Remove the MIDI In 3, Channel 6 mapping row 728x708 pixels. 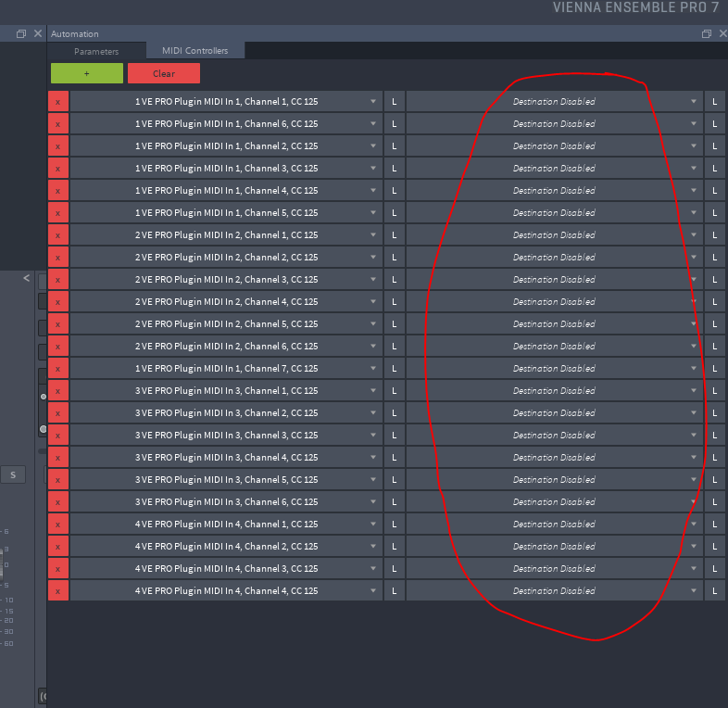point(57,501)
